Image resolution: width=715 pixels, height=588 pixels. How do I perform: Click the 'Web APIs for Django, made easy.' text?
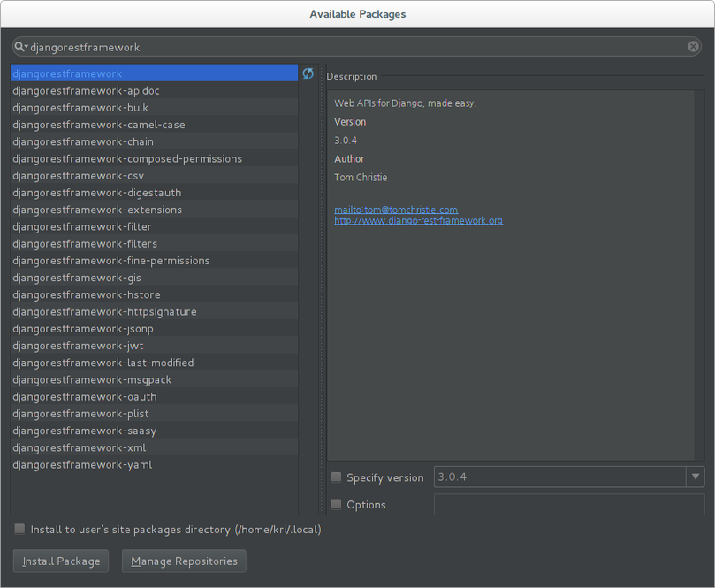click(405, 103)
